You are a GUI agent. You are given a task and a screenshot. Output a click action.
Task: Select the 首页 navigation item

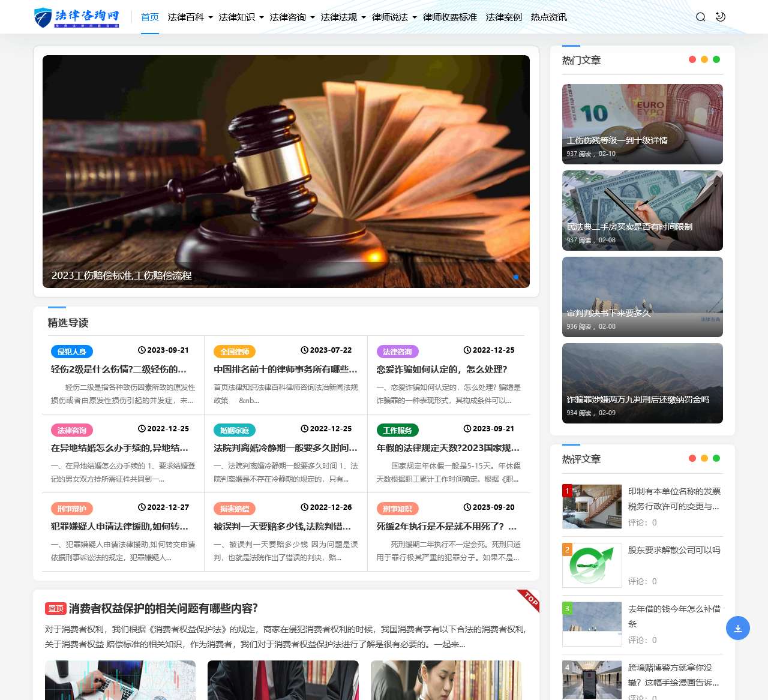pyautogui.click(x=149, y=17)
